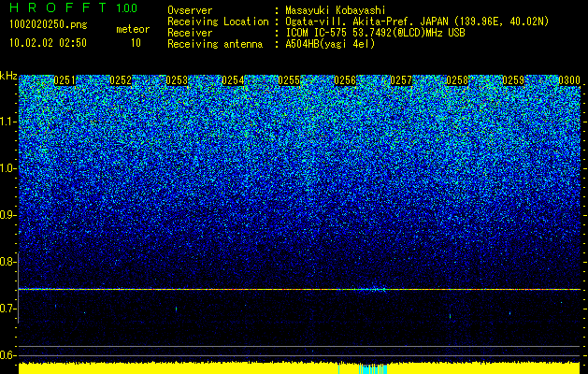Click the 0253 time marker
This screenshot has width=588, height=374.
[x=177, y=80]
